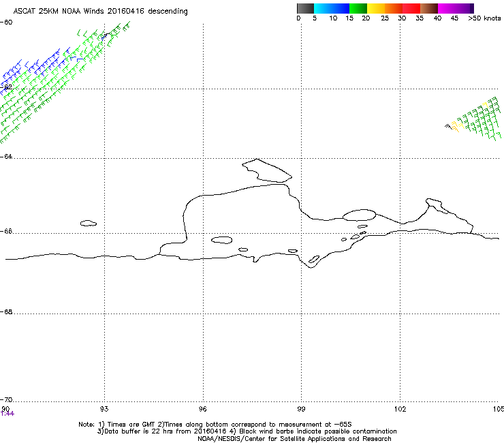Screen dimensions: 504x443
Task: Click the orange 25-30 knots legend swatch
Action: tap(394, 8)
